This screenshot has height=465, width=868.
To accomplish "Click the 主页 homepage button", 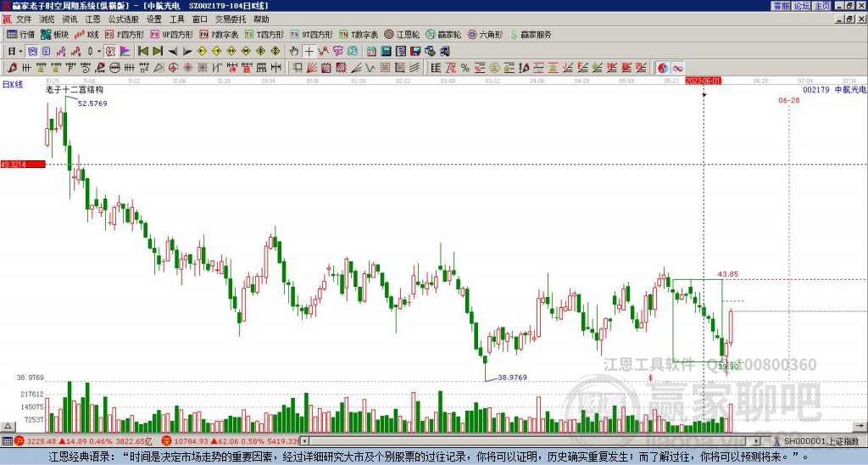I will (x=822, y=6).
